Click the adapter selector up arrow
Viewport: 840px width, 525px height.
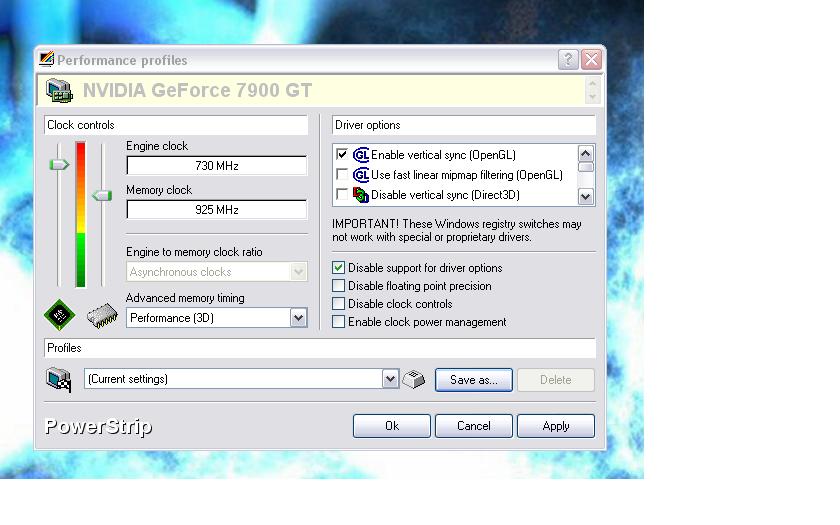pyautogui.click(x=592, y=84)
